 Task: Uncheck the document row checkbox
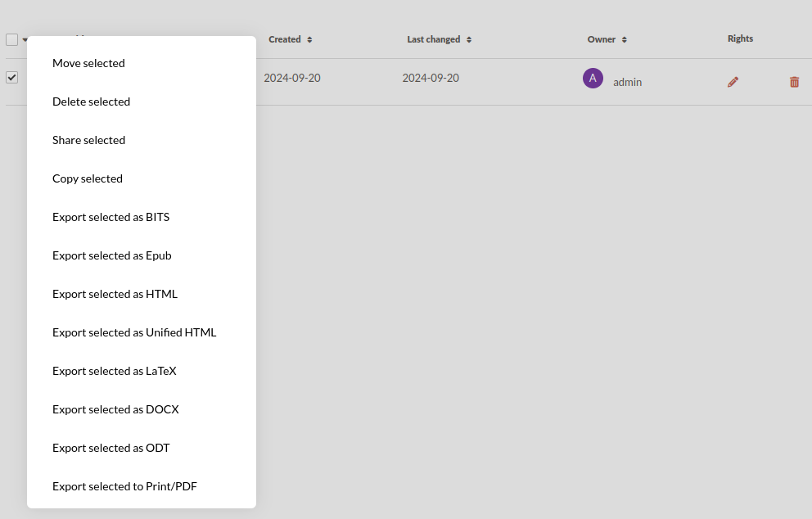[x=12, y=77]
